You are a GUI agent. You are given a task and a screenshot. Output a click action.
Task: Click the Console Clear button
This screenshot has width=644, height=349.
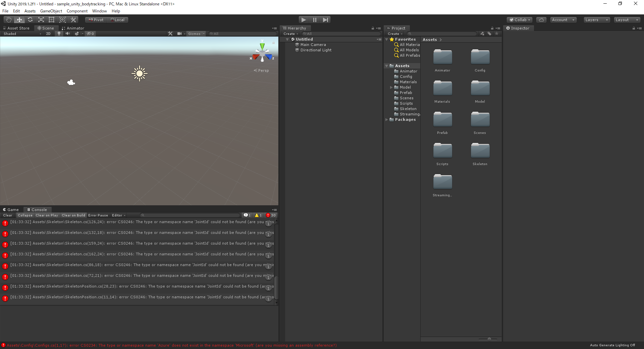[8, 215]
